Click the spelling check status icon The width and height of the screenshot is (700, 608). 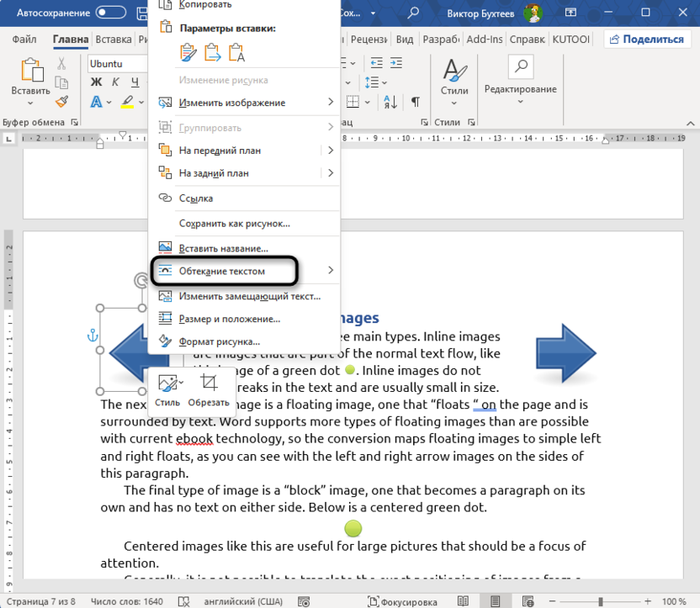pos(184,601)
